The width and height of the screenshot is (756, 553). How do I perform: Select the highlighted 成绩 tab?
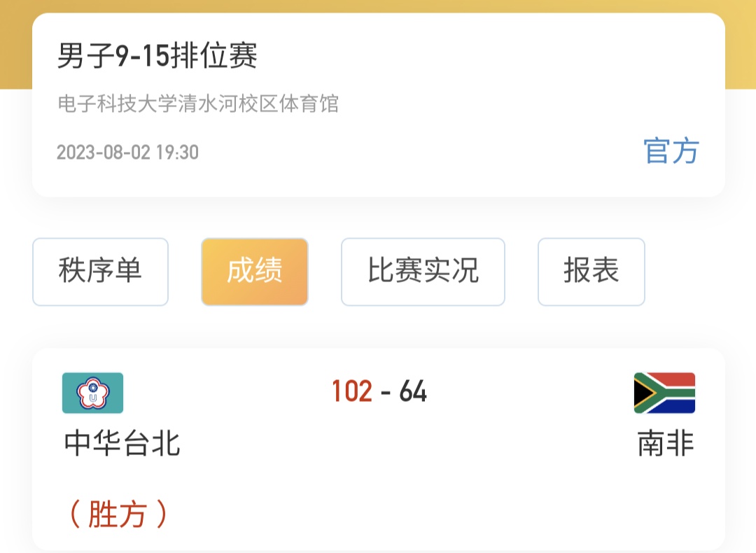tap(255, 272)
